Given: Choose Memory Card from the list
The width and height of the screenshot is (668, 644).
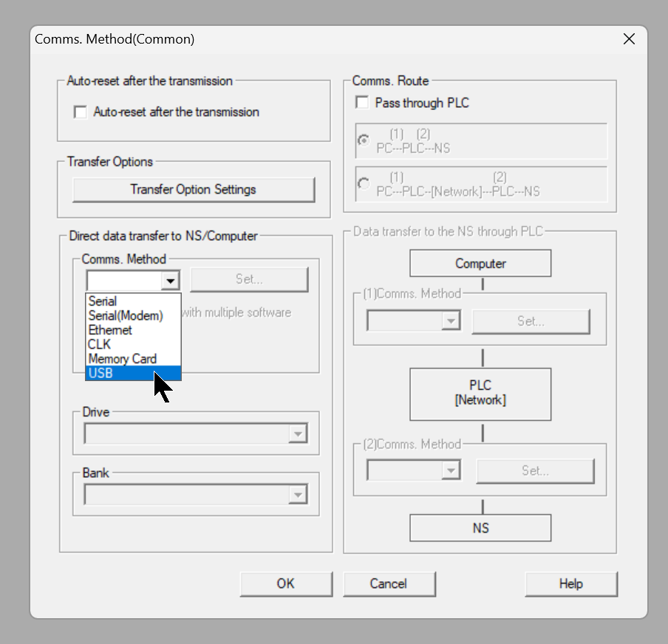Looking at the screenshot, I should 133,359.
